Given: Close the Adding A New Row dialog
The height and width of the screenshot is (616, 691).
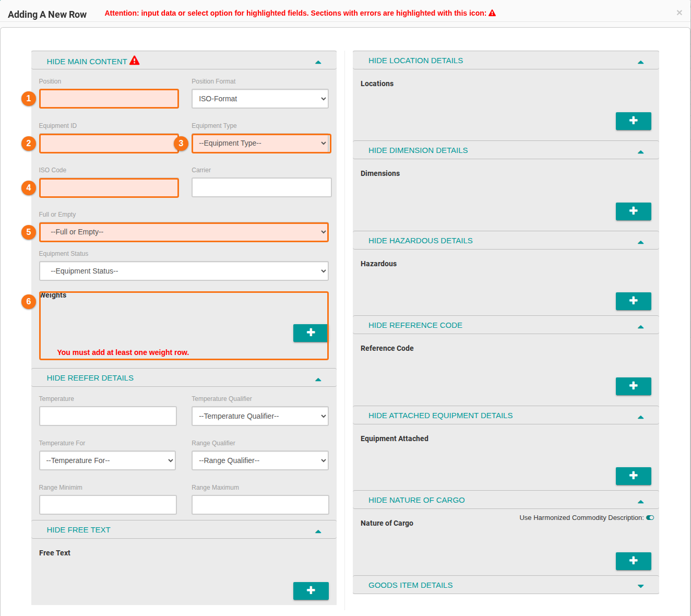Looking at the screenshot, I should pyautogui.click(x=679, y=13).
